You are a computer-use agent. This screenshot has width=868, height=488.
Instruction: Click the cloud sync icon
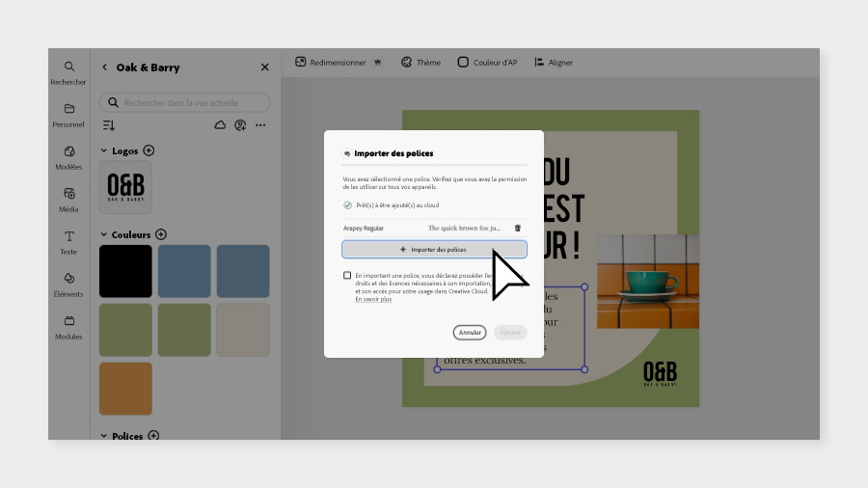[x=220, y=125]
